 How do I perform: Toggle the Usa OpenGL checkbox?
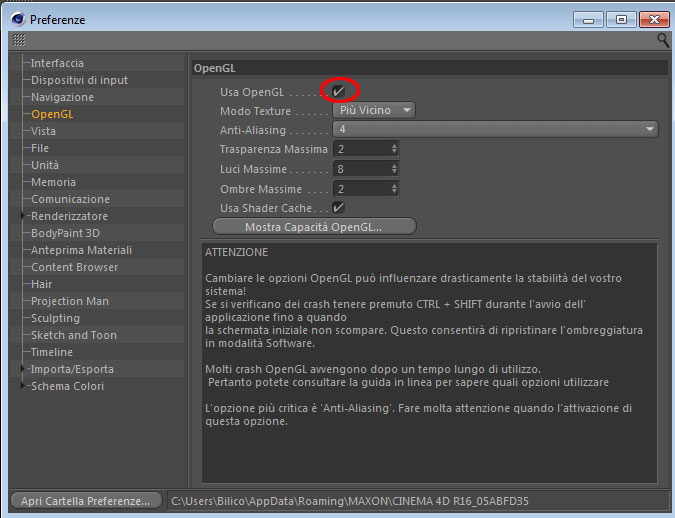(x=338, y=91)
